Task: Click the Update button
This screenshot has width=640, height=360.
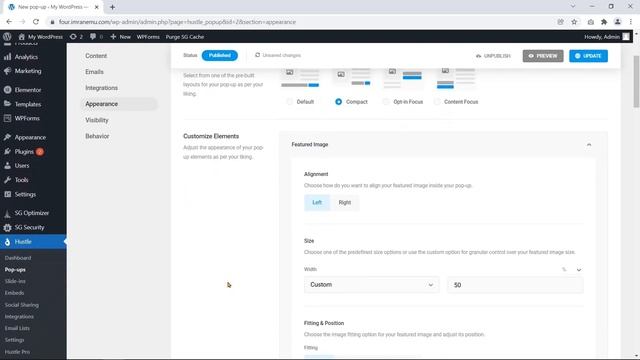Action: (x=588, y=56)
